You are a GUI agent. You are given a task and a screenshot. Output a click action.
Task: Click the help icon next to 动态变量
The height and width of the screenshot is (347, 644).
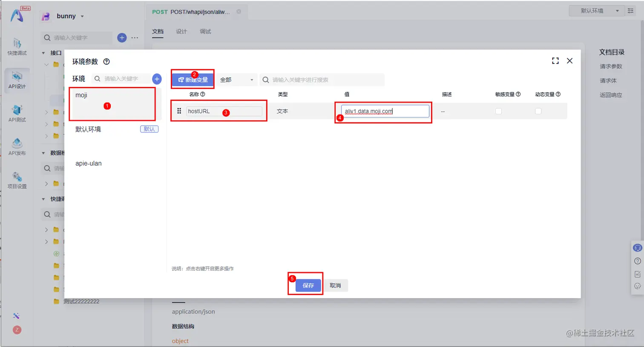click(x=558, y=94)
